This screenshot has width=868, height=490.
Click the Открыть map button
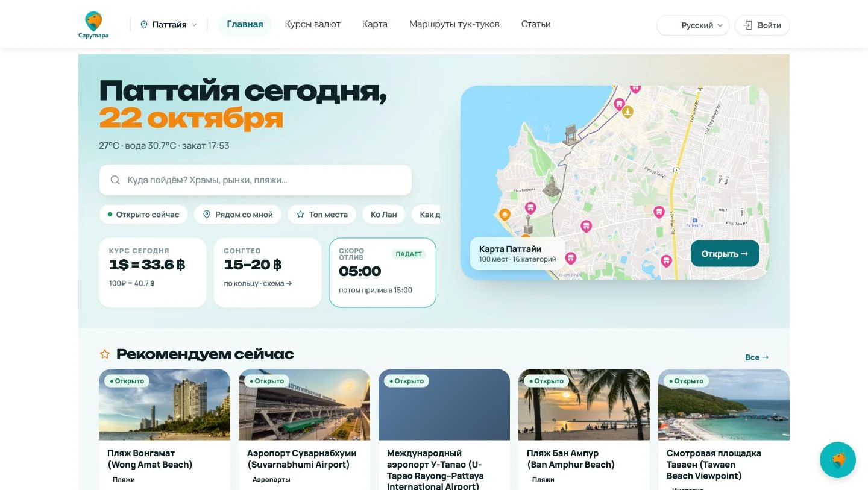coord(725,254)
